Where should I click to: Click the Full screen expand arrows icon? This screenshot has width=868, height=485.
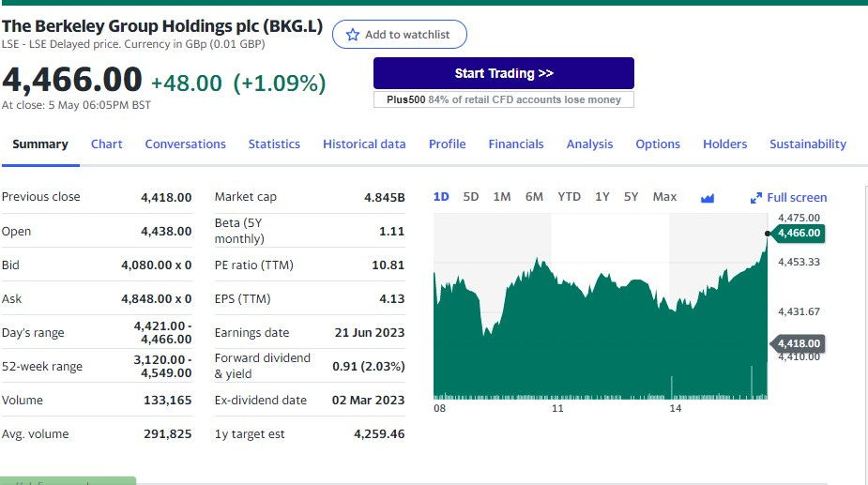point(755,198)
